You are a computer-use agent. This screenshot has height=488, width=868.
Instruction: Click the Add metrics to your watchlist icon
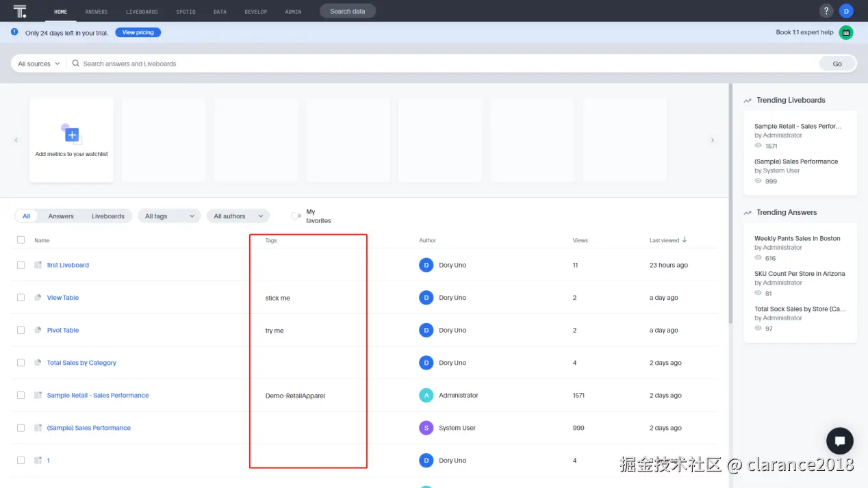pyautogui.click(x=71, y=135)
